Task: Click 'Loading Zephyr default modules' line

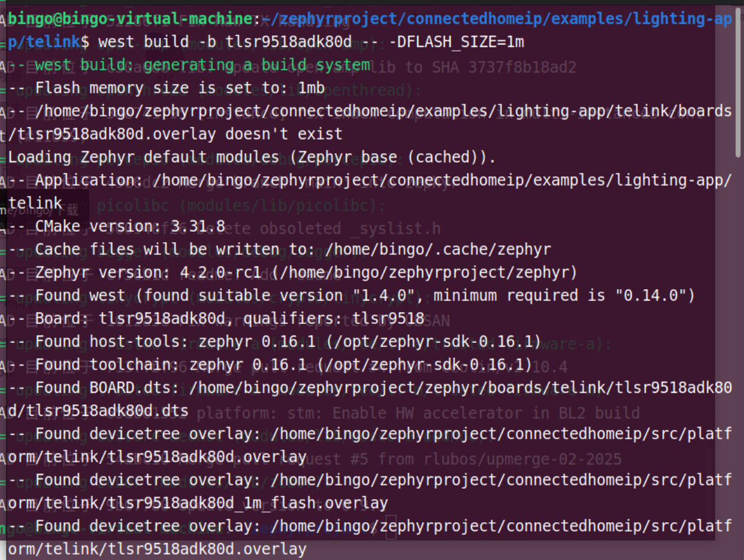Action: [252, 157]
